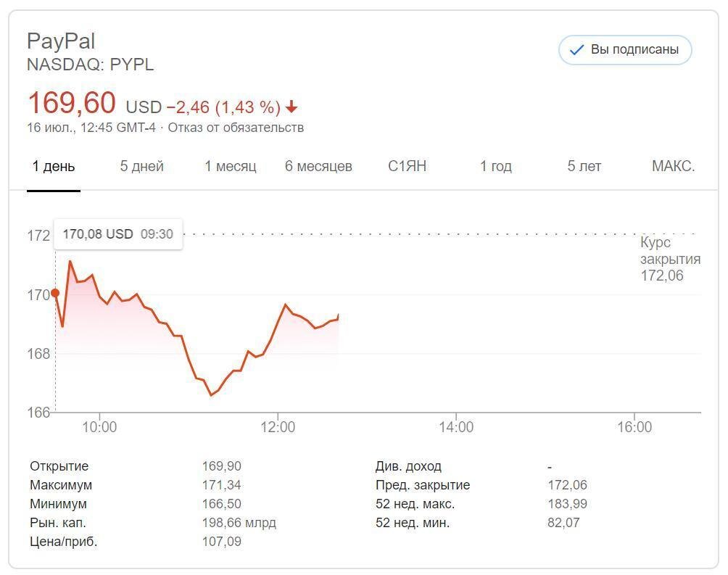Viewport: 728px width, 575px height.
Task: Toggle the "Вы подписаны" follow button
Action: tap(625, 50)
